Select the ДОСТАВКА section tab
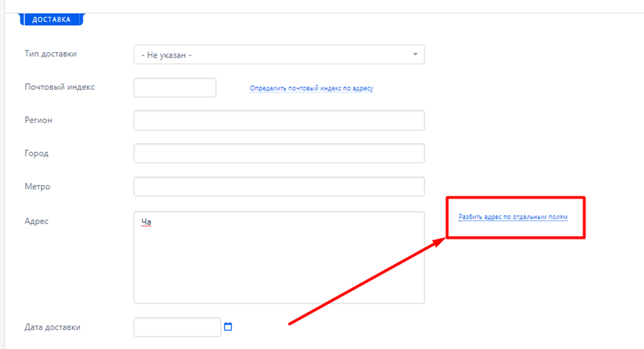 pyautogui.click(x=52, y=19)
